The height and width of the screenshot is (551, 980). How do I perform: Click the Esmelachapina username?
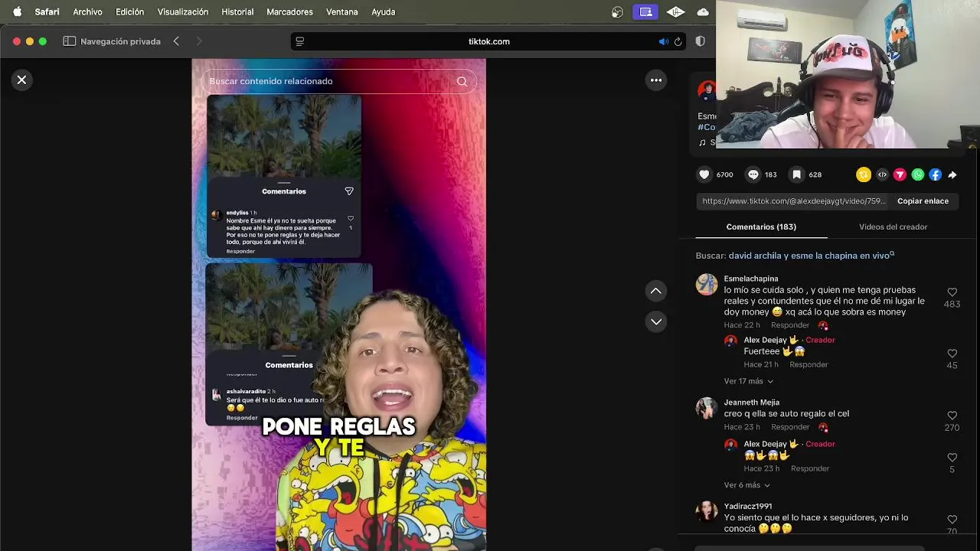[x=750, y=279]
